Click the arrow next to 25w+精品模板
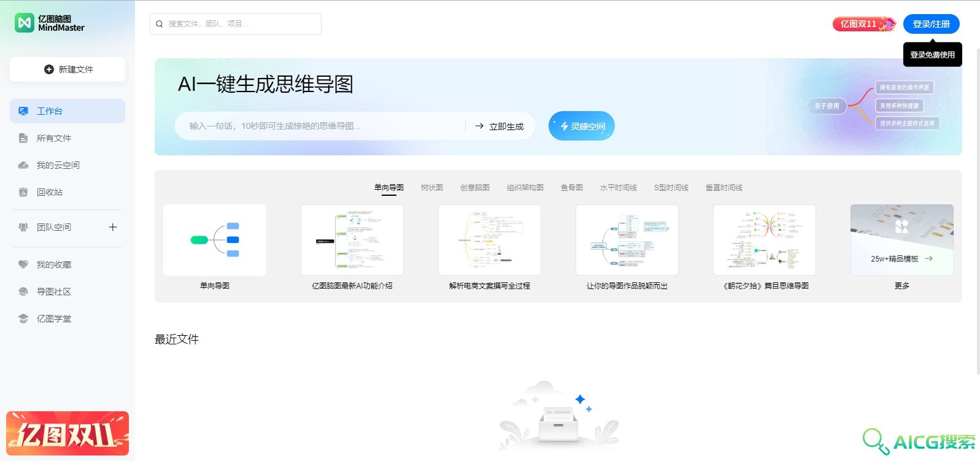980x461 pixels. pos(928,258)
